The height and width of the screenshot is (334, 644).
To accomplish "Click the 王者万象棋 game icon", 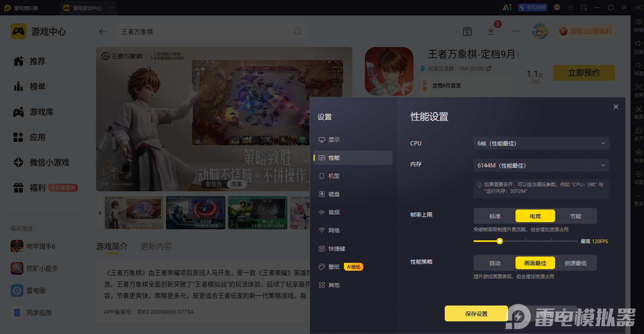I will click(389, 71).
